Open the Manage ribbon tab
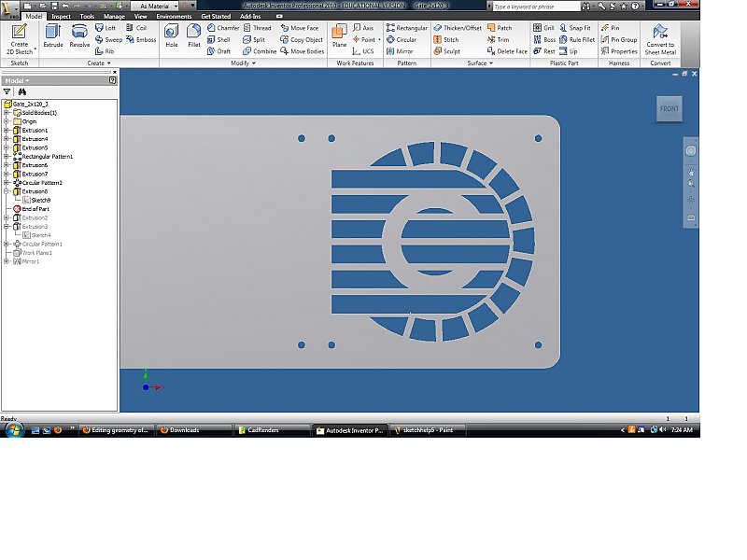This screenshot has width=747, height=560. click(x=114, y=16)
